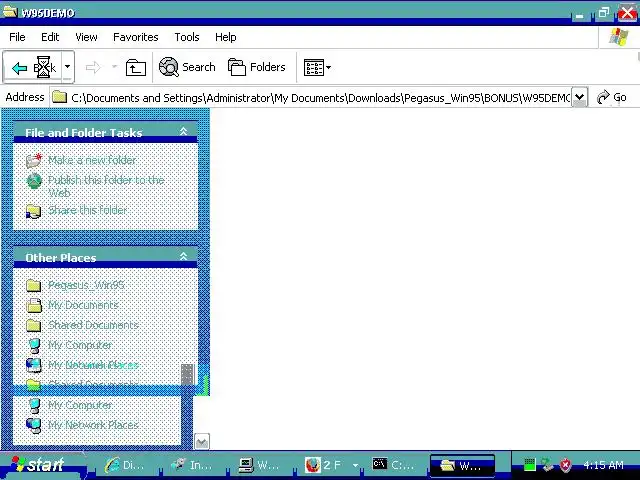This screenshot has width=640, height=480.
Task: Click the task pane scroll down arrow
Action: tap(202, 441)
